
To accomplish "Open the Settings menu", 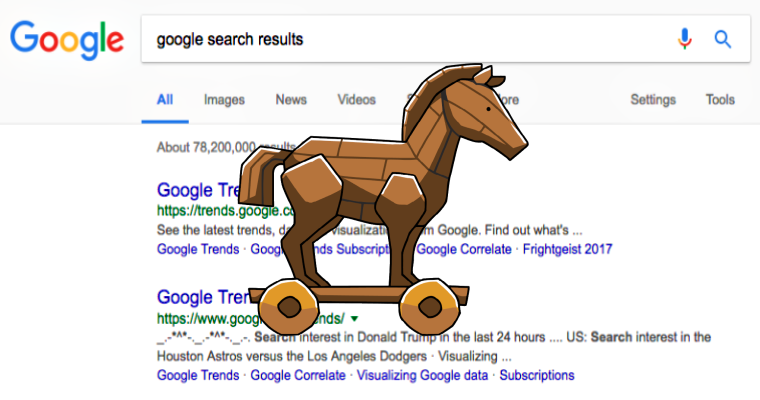I will pyautogui.click(x=653, y=100).
